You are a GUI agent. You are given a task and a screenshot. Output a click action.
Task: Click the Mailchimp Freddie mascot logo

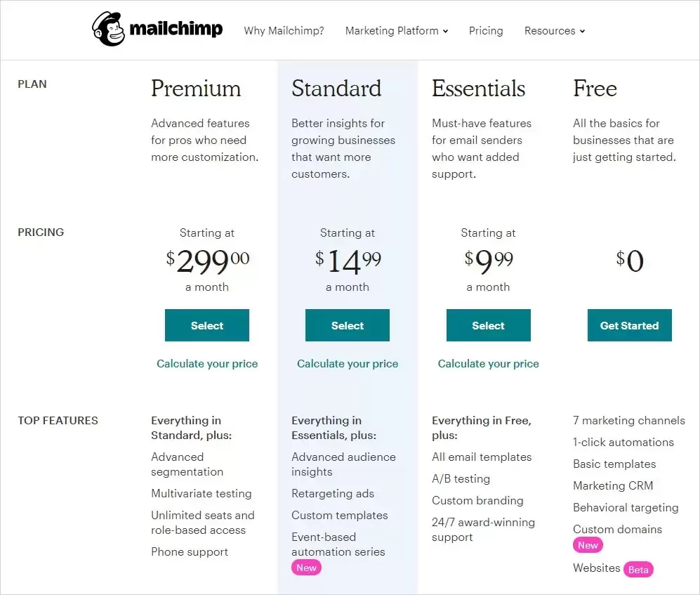tap(107, 28)
